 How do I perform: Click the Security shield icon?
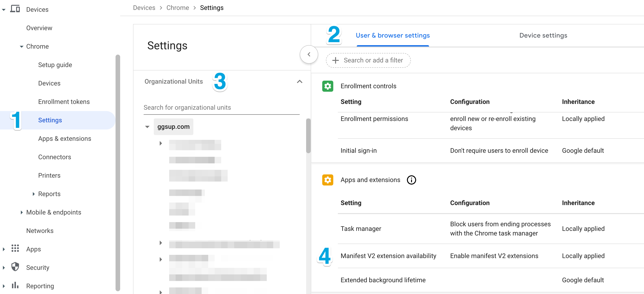coord(15,267)
